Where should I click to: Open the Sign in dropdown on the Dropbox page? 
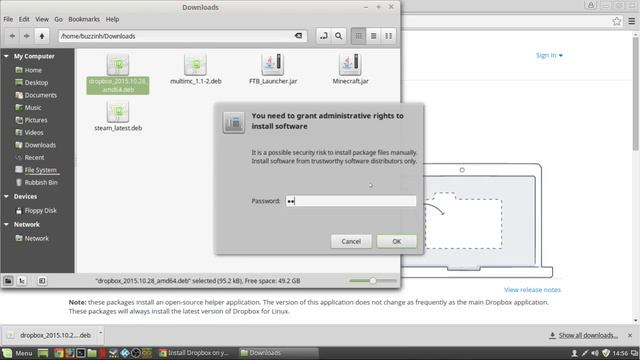[x=549, y=55]
